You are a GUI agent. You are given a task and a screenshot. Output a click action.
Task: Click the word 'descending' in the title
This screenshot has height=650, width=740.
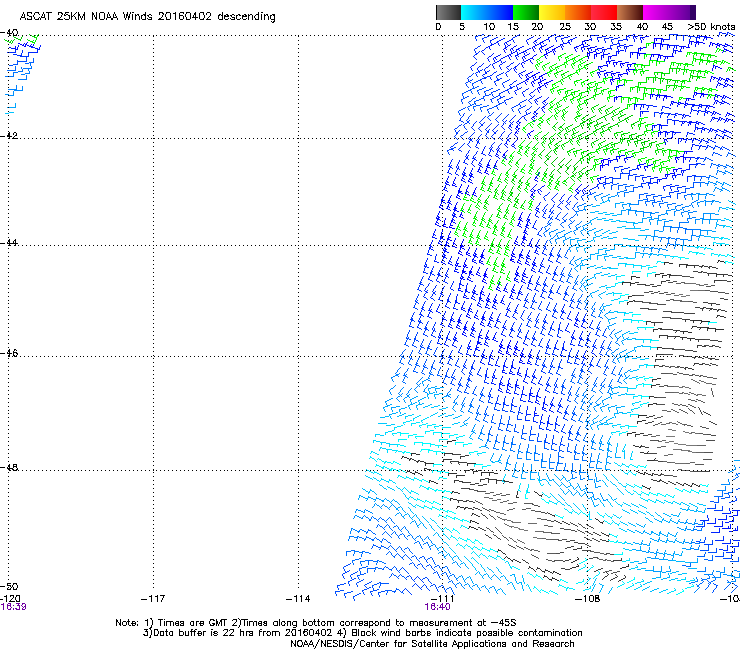coord(246,17)
